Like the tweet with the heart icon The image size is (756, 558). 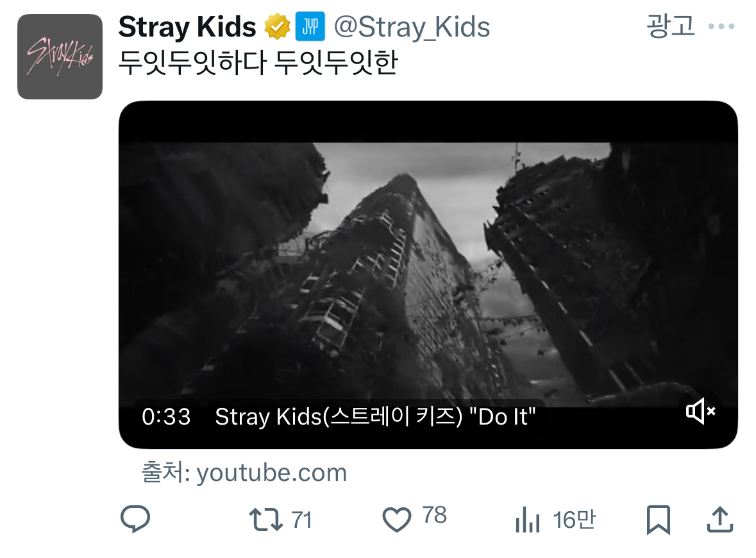tap(397, 520)
